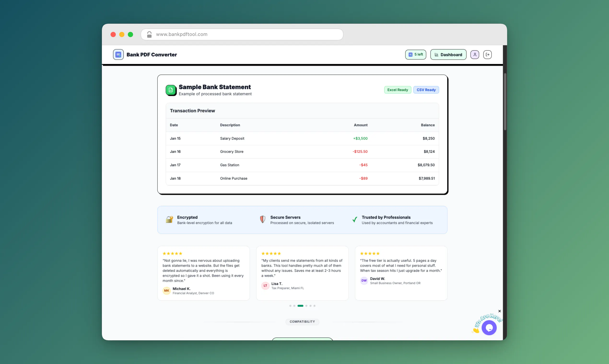Click the -$89 amount

pyautogui.click(x=363, y=178)
